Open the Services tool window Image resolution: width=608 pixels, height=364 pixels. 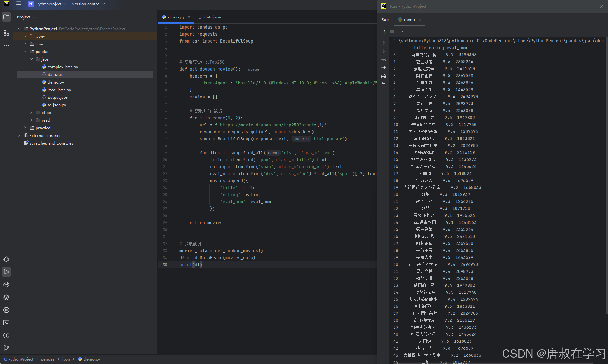(x=6, y=310)
